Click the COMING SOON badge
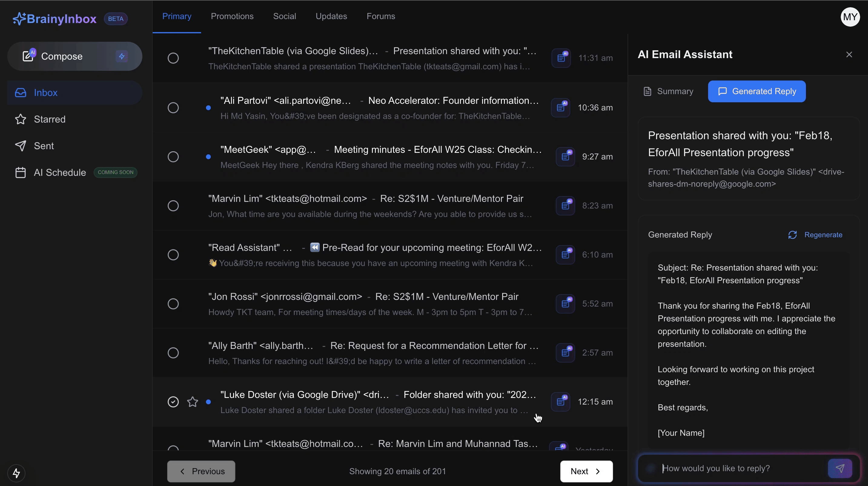The width and height of the screenshot is (868, 486). click(116, 172)
